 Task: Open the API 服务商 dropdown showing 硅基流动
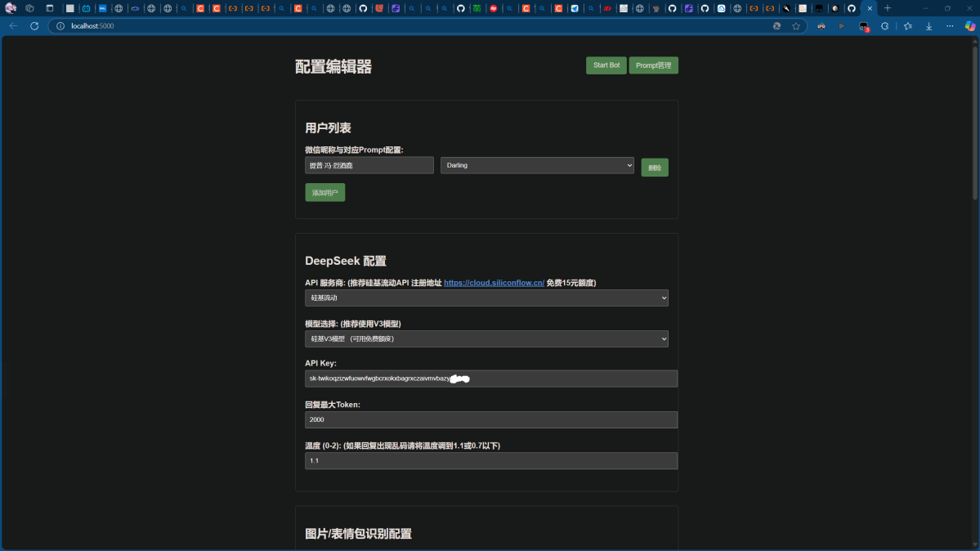click(486, 298)
